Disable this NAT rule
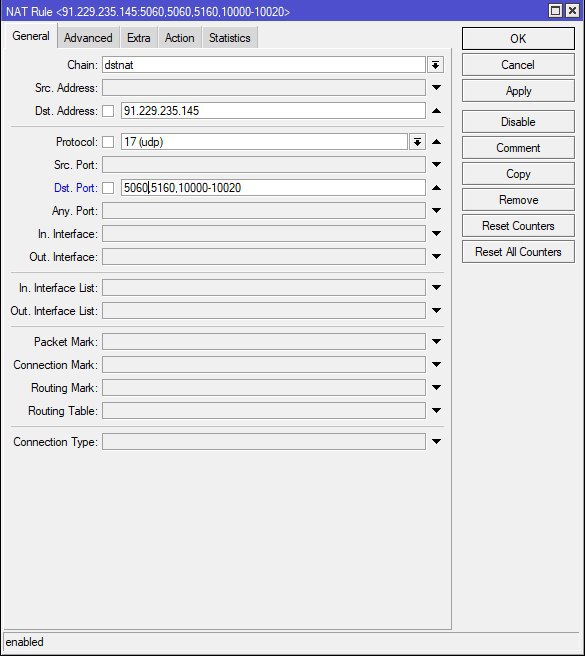This screenshot has height=656, width=585. pos(518,122)
